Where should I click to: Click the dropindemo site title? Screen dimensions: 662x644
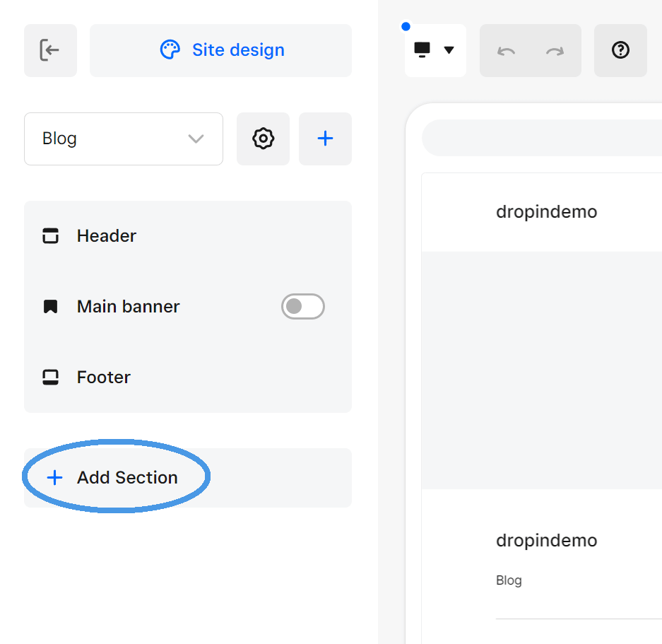point(546,211)
